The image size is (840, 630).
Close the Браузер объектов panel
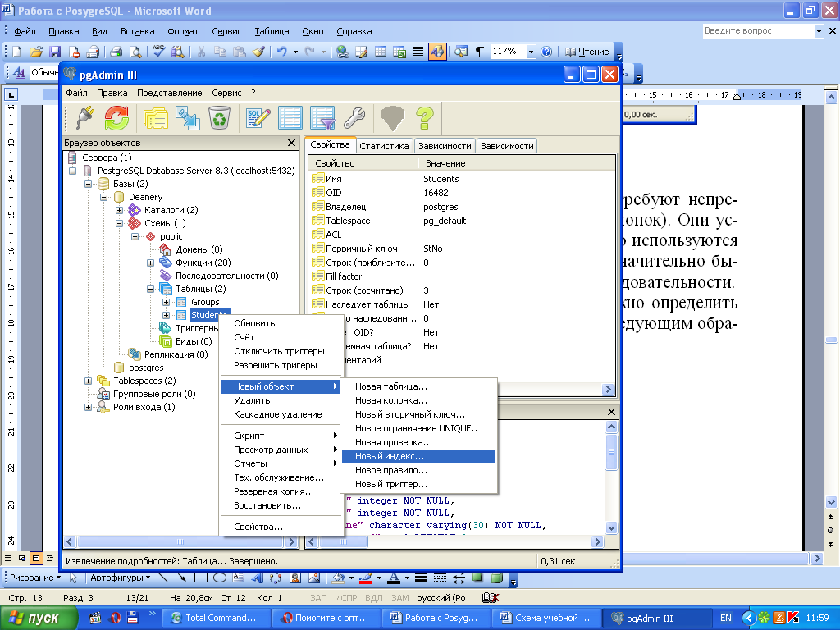(x=291, y=143)
